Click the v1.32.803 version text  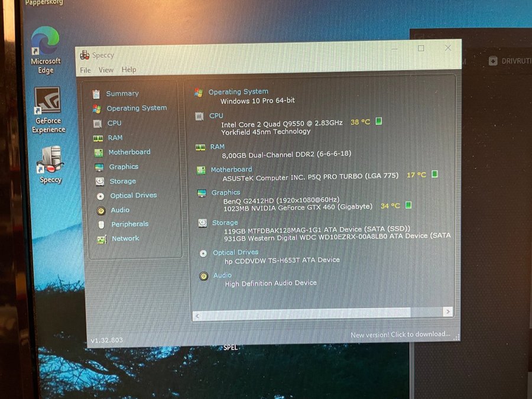107,340
